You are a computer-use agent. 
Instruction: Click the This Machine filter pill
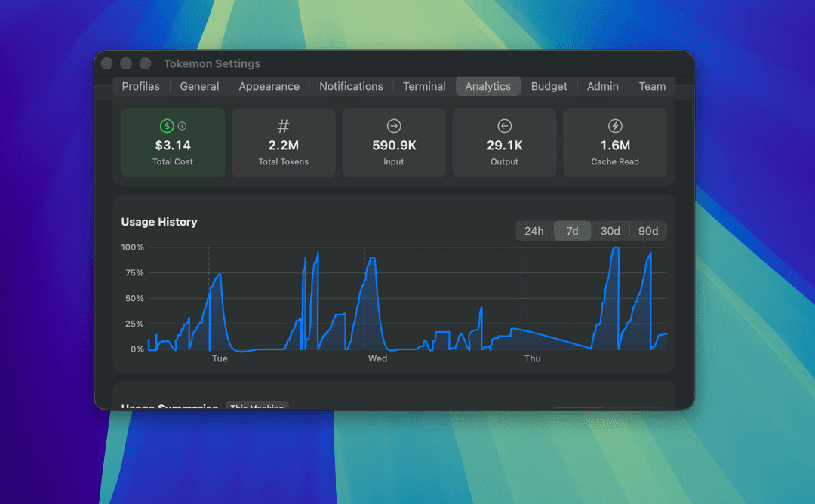(257, 407)
